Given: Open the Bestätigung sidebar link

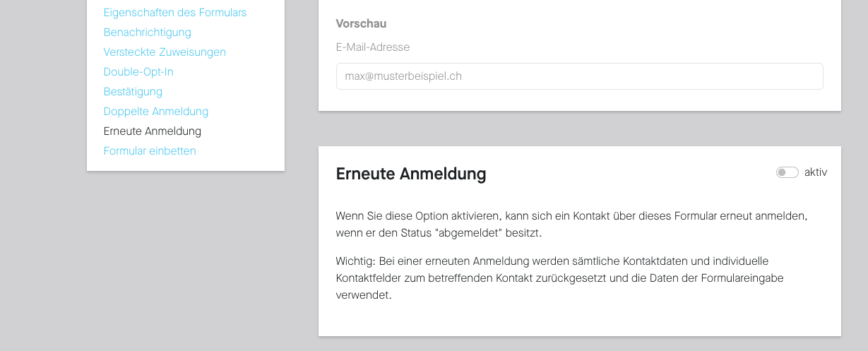Looking at the screenshot, I should [x=133, y=92].
